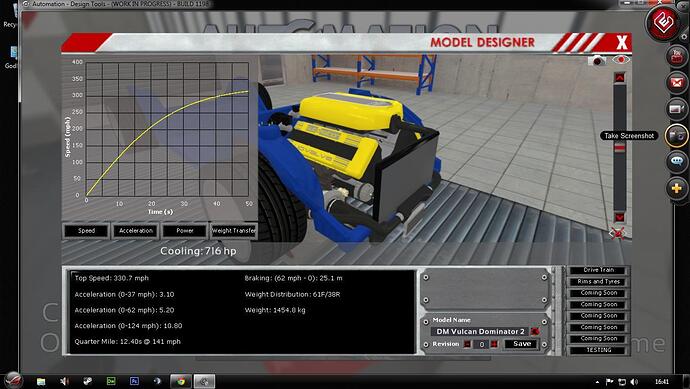Open the YouTube icon in overlay sidebar
The width and height of the screenshot is (690, 389).
point(677,56)
